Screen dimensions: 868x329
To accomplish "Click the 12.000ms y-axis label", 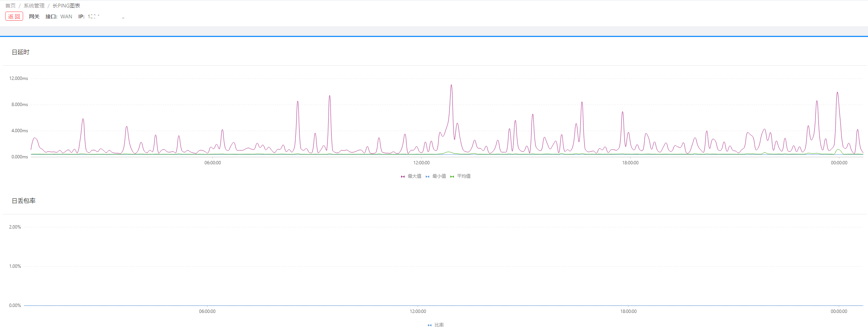I will pos(19,78).
